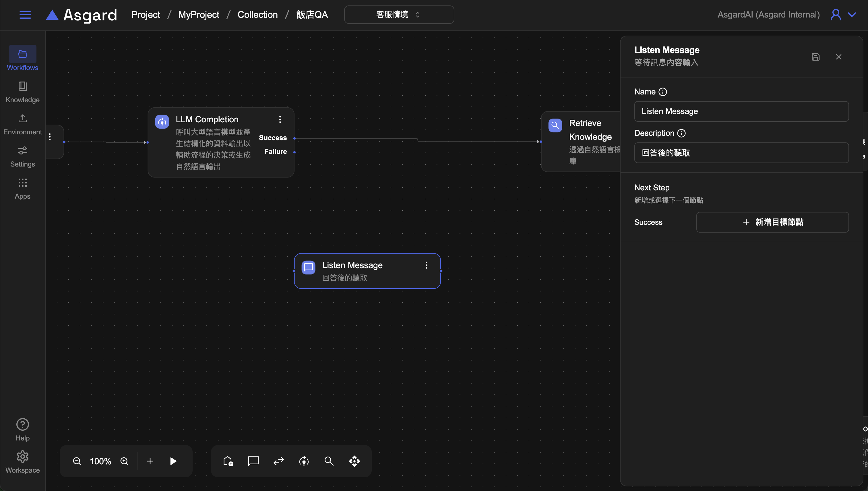This screenshot has height=491, width=868.
Task: Click the zoom in magnifier icon
Action: click(x=124, y=461)
